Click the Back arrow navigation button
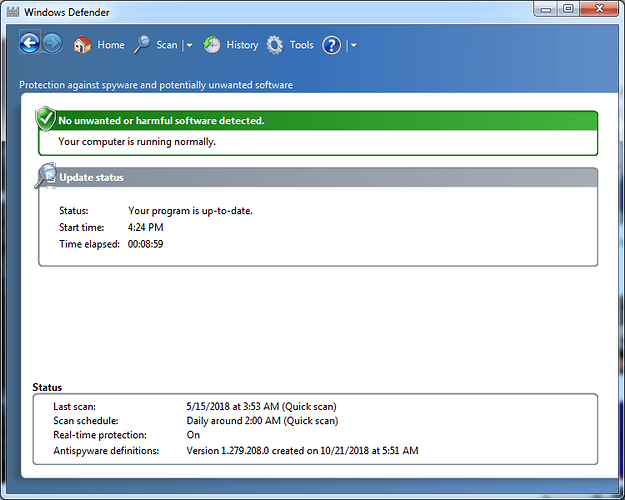The width and height of the screenshot is (625, 500). click(x=30, y=44)
